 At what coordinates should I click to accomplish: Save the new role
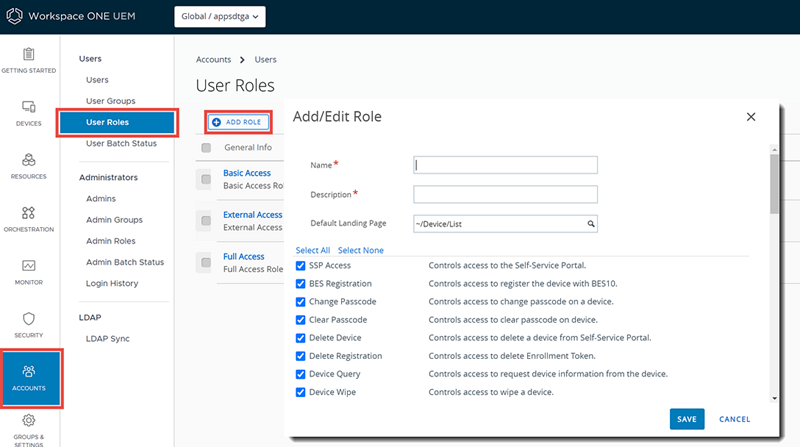coord(687,419)
